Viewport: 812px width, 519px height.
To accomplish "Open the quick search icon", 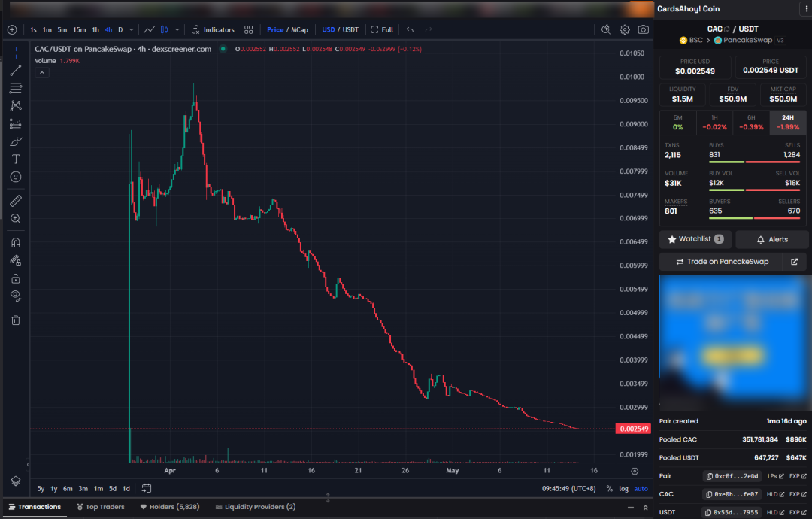I will tap(606, 29).
